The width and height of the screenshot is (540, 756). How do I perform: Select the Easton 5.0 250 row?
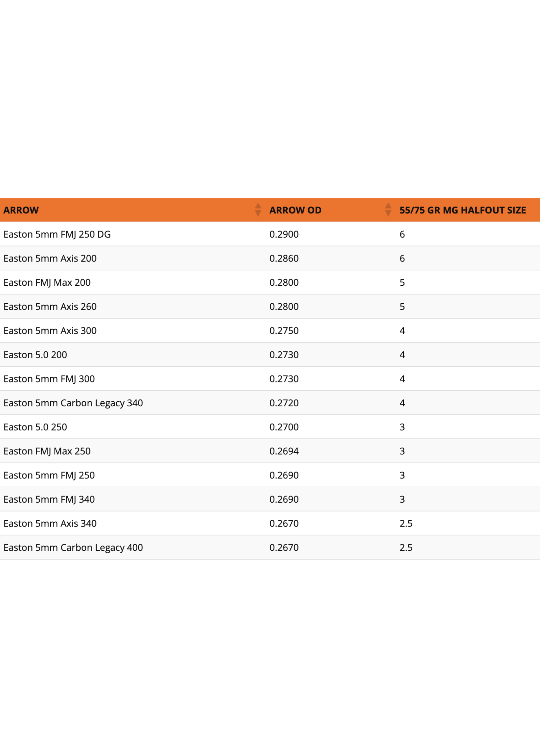(x=35, y=427)
